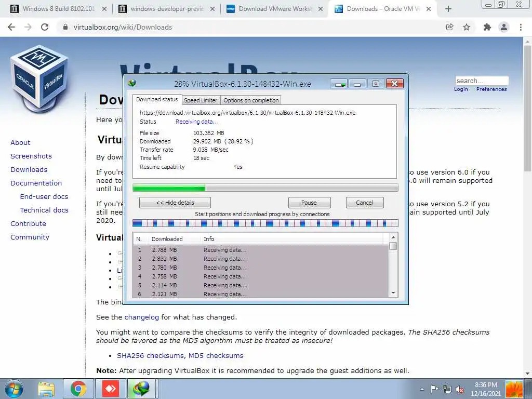Screen dimensions: 532x399
Task: Reload the VirtualBox downloads page
Action: pos(45,27)
